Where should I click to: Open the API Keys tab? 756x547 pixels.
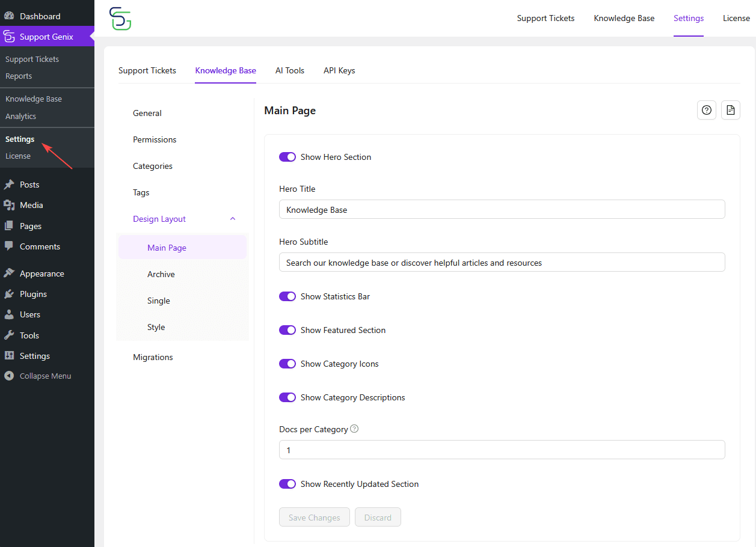pos(339,70)
